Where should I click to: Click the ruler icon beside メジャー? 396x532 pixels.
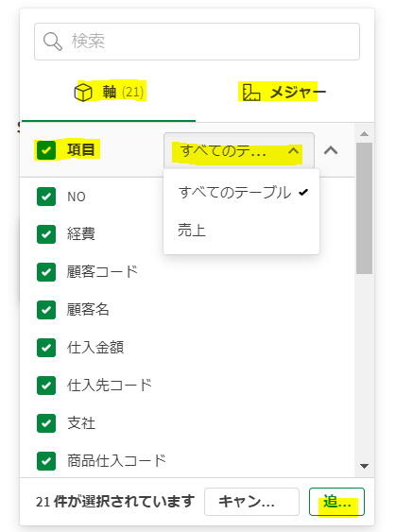(251, 93)
